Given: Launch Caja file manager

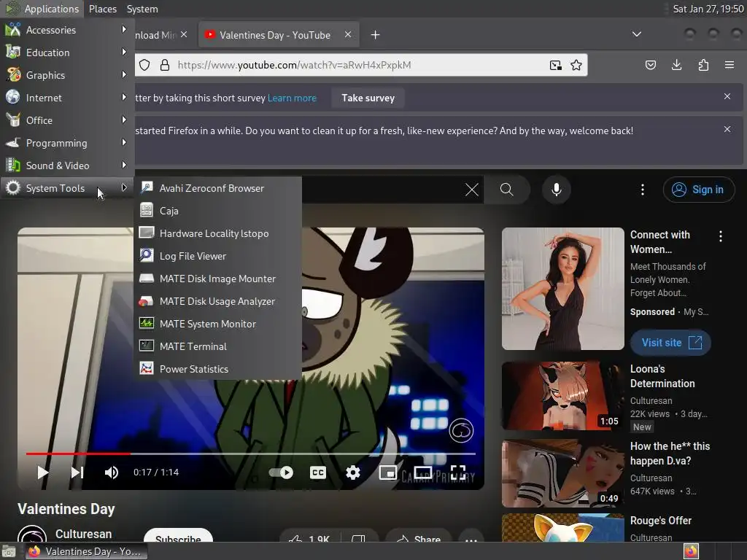Looking at the screenshot, I should coord(217,211).
